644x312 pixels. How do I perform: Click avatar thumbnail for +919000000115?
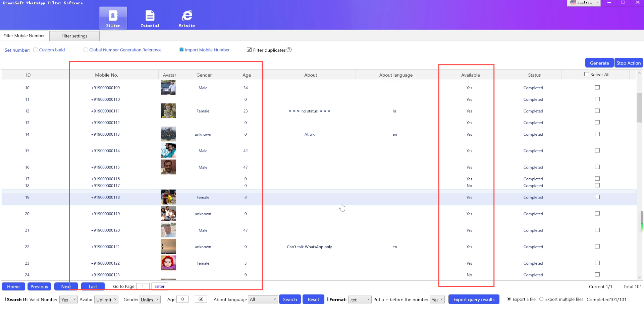pos(168,167)
